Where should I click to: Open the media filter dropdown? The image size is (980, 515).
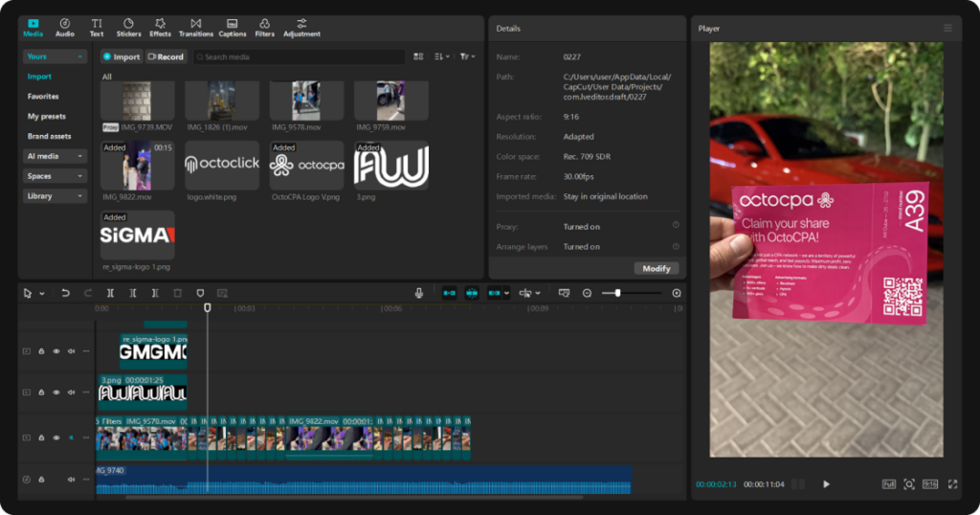467,56
